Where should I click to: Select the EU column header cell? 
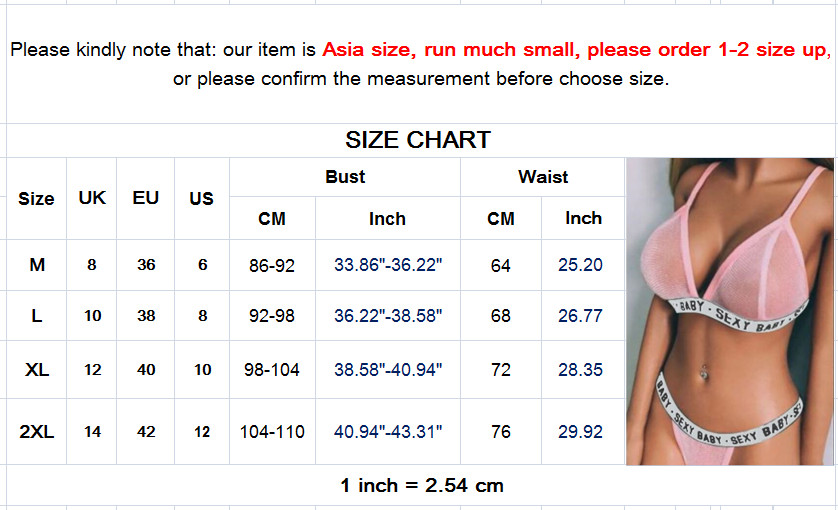(x=146, y=198)
